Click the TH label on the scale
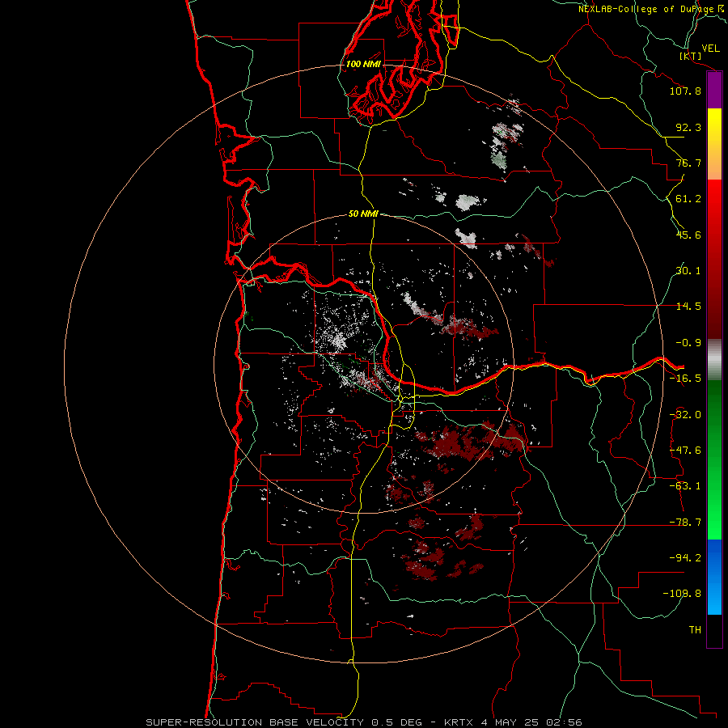The width and height of the screenshot is (728, 728). point(695,630)
